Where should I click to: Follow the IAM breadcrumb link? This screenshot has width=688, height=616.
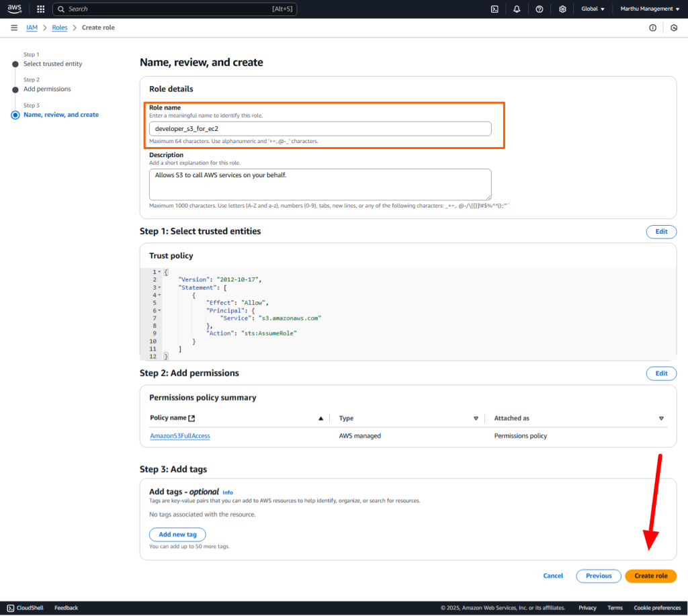[32, 28]
